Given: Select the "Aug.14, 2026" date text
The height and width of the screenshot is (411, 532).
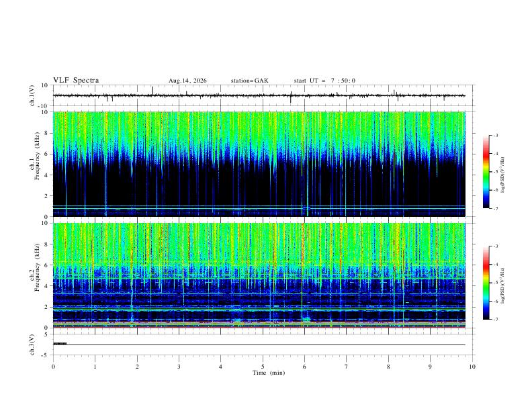Looking at the screenshot, I should (x=187, y=81).
